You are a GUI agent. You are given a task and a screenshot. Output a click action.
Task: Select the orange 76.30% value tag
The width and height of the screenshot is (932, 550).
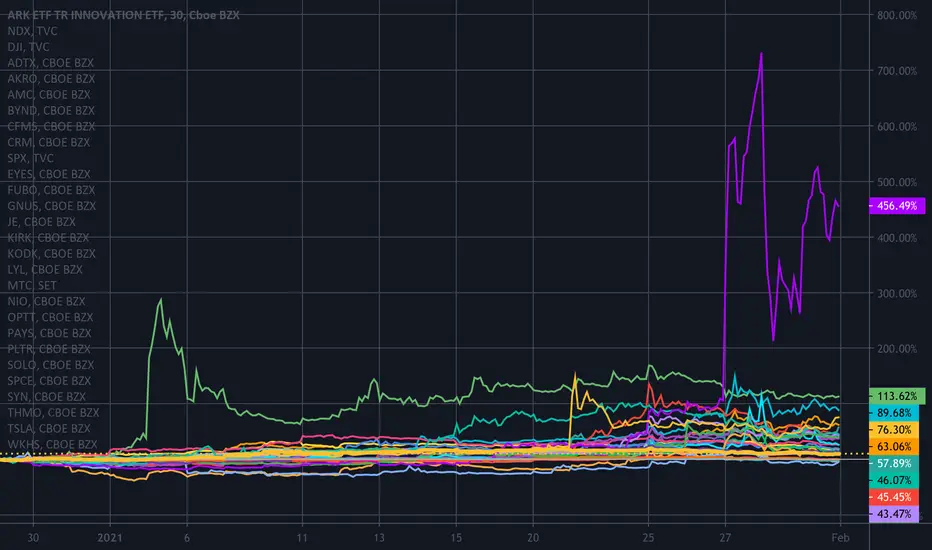coord(894,429)
